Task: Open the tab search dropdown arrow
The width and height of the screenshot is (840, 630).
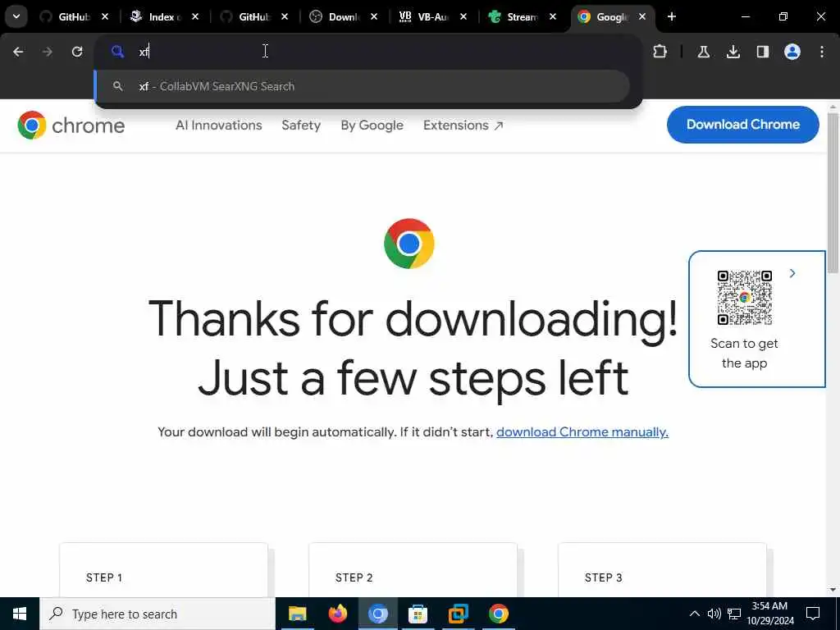Action: coord(16,16)
